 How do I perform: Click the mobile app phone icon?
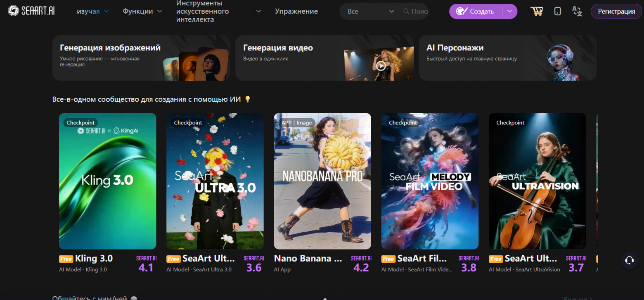pyautogui.click(x=558, y=11)
